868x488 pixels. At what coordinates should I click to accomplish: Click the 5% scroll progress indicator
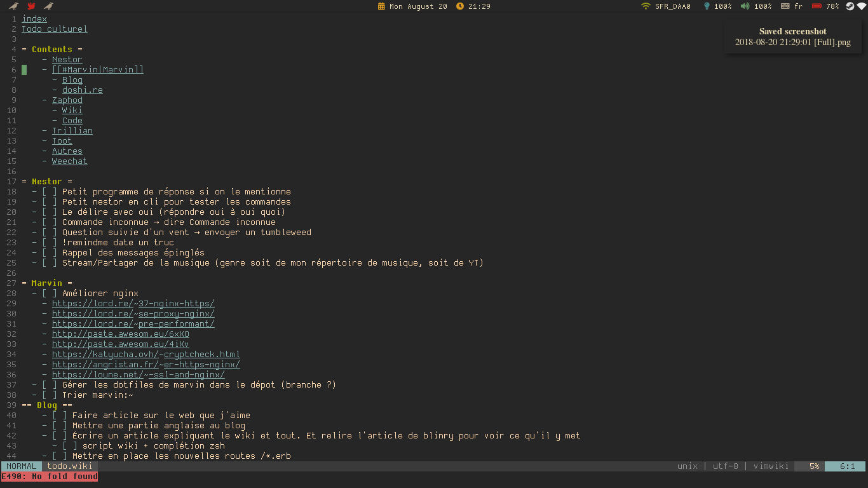[x=815, y=466]
